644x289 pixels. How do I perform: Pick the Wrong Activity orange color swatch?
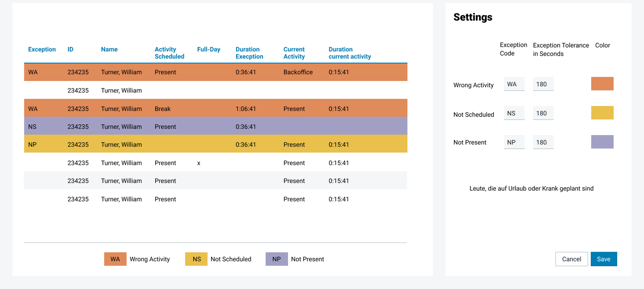[x=602, y=84]
